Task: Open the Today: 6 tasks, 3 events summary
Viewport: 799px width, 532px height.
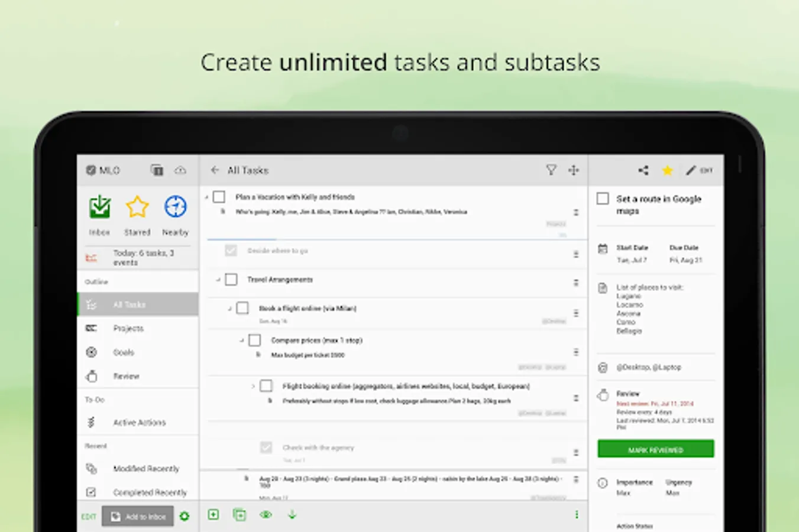Action: (x=138, y=258)
